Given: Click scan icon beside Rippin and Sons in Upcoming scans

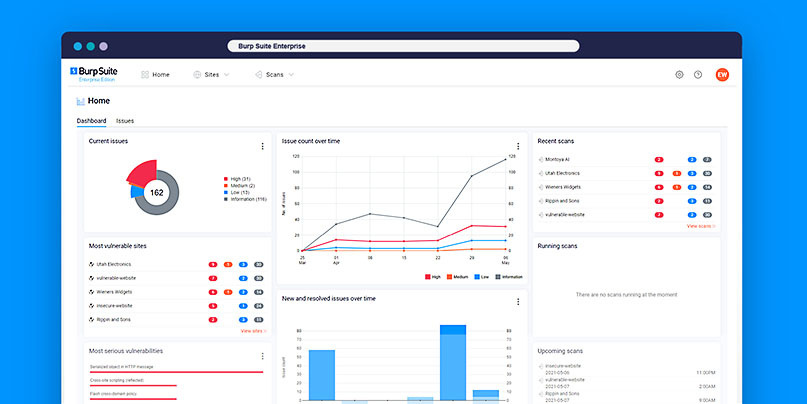Looking at the screenshot, I should click(x=541, y=394).
